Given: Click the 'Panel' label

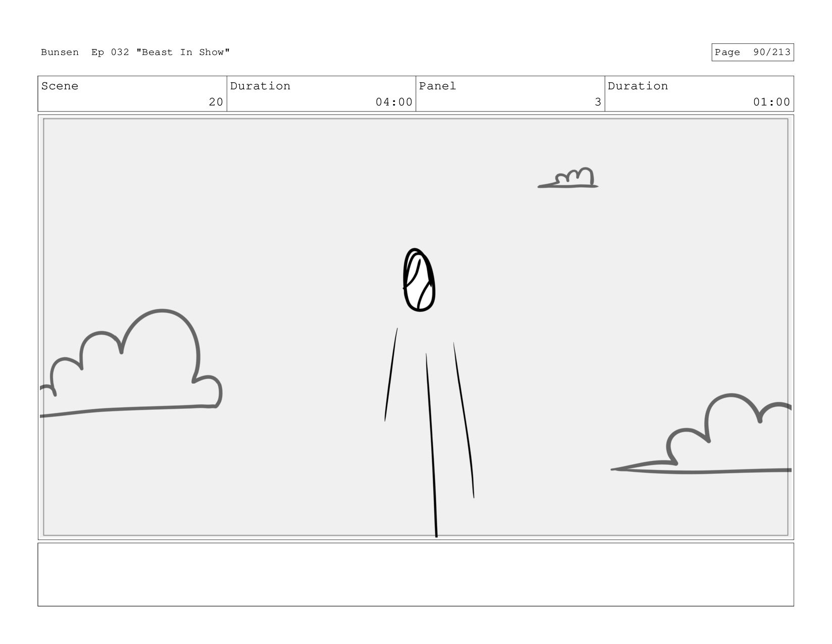Looking at the screenshot, I should coord(437,86).
